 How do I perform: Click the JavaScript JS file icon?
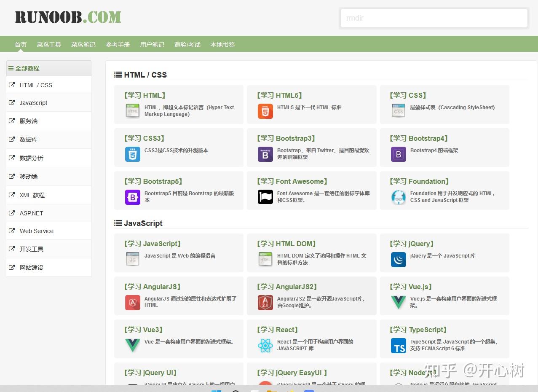tap(133, 259)
